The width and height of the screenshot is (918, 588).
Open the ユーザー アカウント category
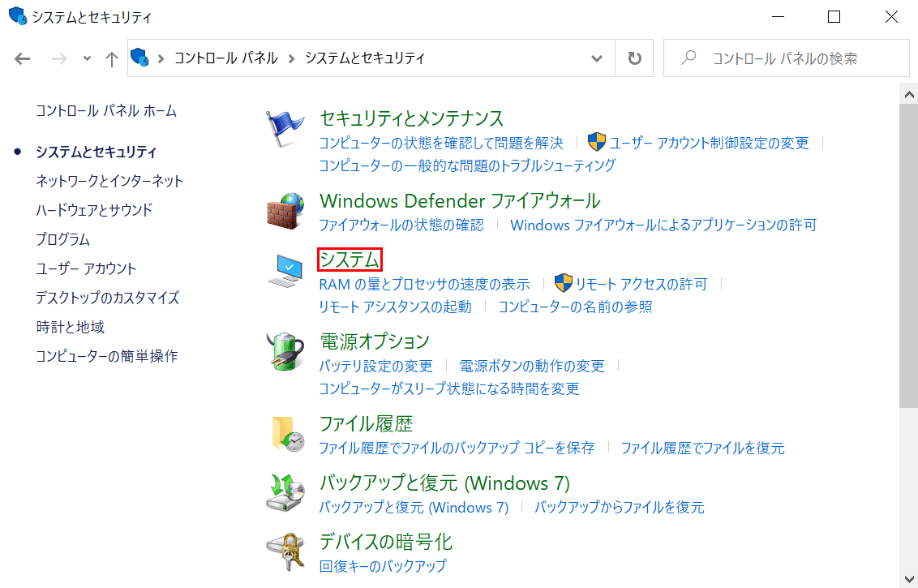tap(86, 268)
